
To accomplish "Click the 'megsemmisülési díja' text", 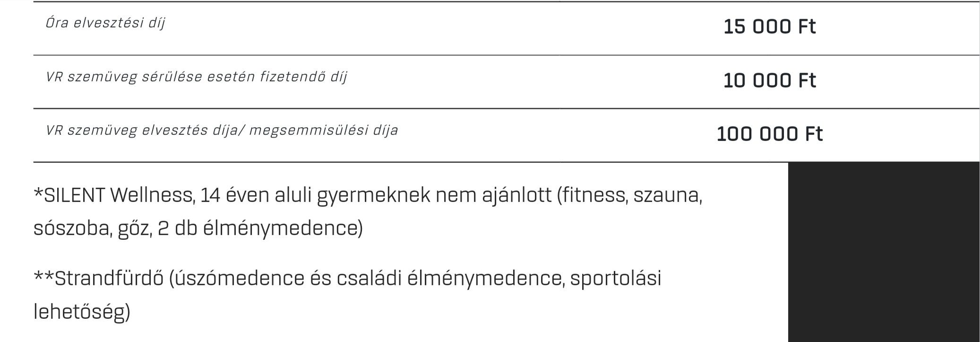I will click(x=323, y=131).
